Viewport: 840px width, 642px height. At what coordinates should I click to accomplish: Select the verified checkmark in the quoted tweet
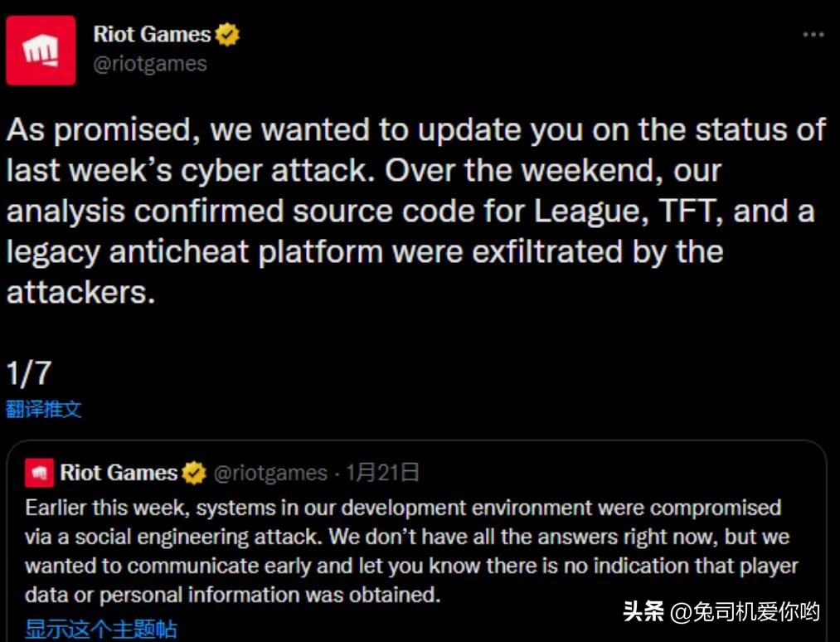click(x=194, y=473)
